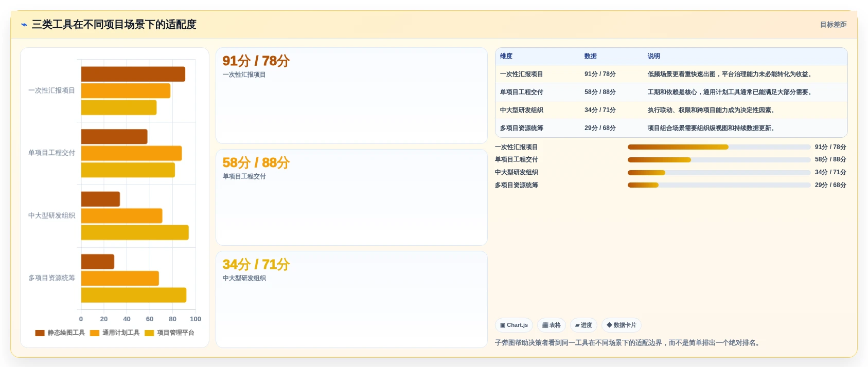Click the dark brown bar for 一次性汇报项目
Viewport: 868px width, 367px height.
(133, 74)
